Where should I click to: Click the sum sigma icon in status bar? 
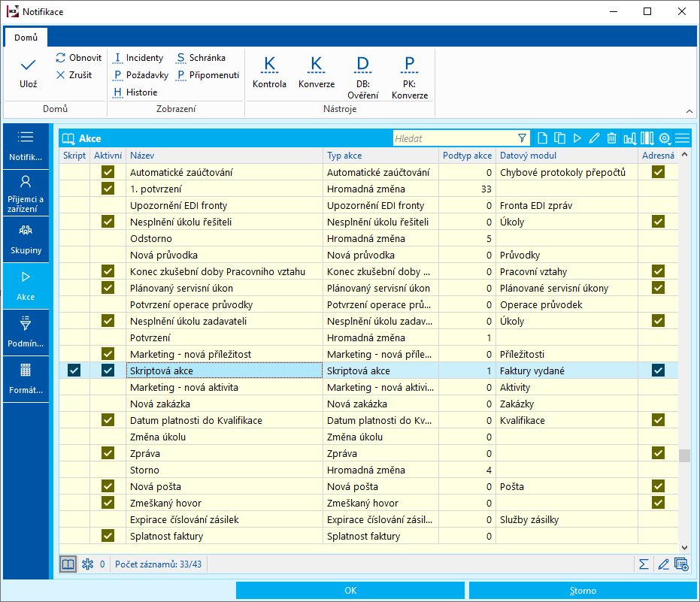coord(644,564)
